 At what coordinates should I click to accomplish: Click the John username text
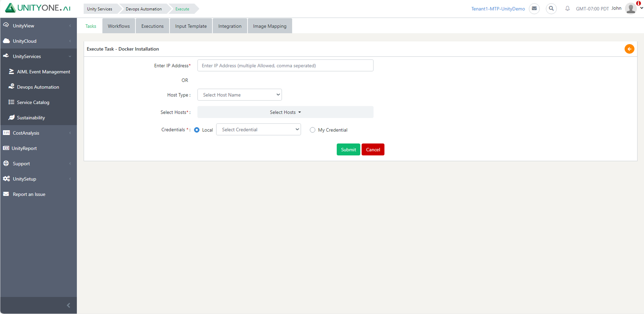[x=616, y=8]
